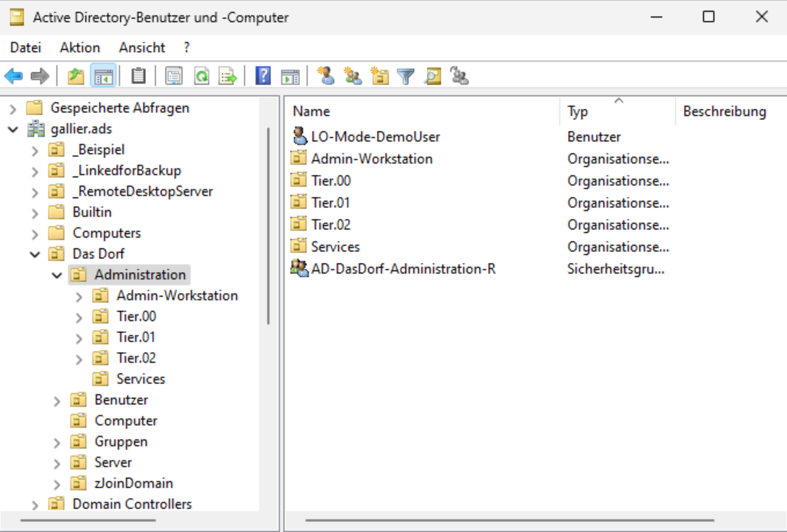Refresh the view with green arrow icon

click(x=202, y=76)
